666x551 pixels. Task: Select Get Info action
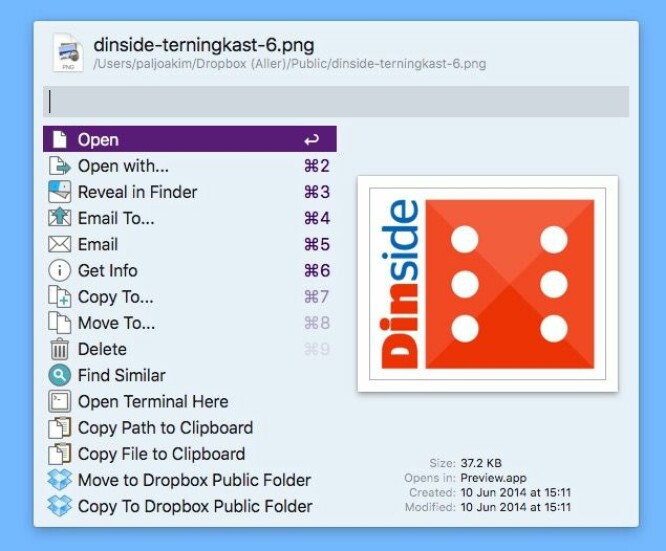pos(190,271)
